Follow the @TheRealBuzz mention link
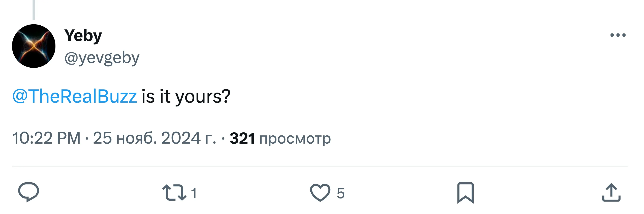The width and height of the screenshot is (644, 214). click(75, 96)
